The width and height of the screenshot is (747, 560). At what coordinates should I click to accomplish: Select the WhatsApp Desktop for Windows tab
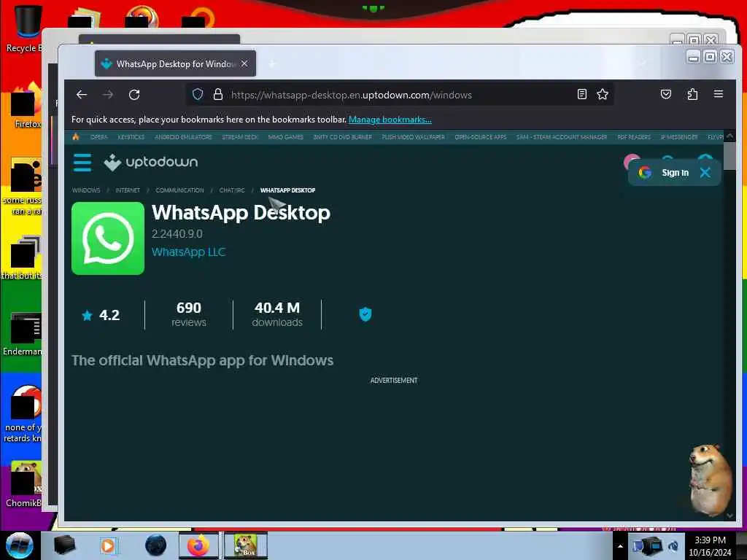[x=175, y=63]
